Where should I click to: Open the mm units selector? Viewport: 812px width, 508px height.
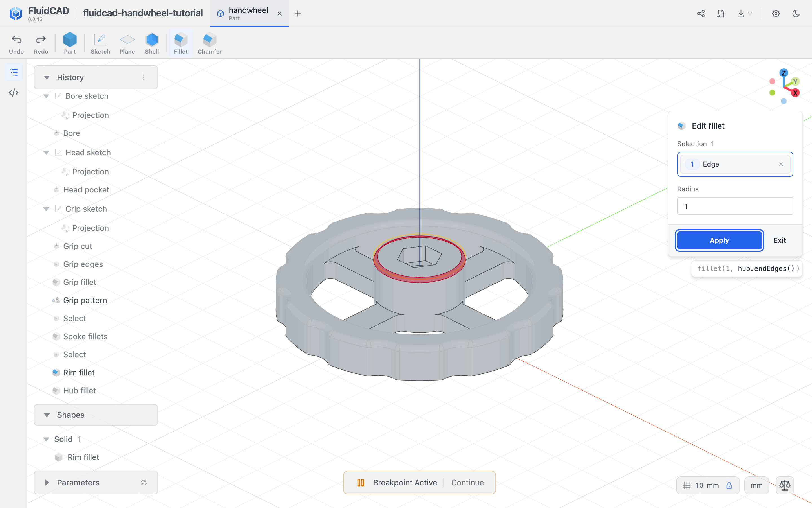click(756, 485)
